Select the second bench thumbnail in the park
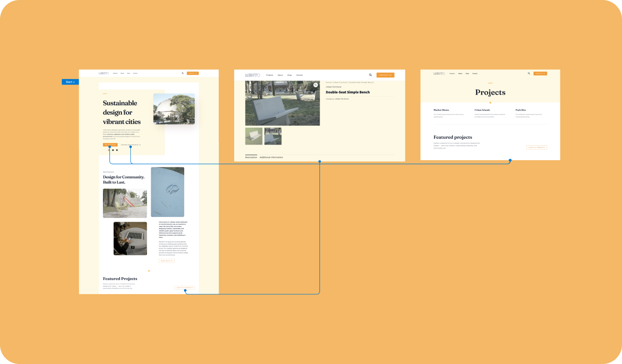The height and width of the screenshot is (364, 622). tap(273, 136)
